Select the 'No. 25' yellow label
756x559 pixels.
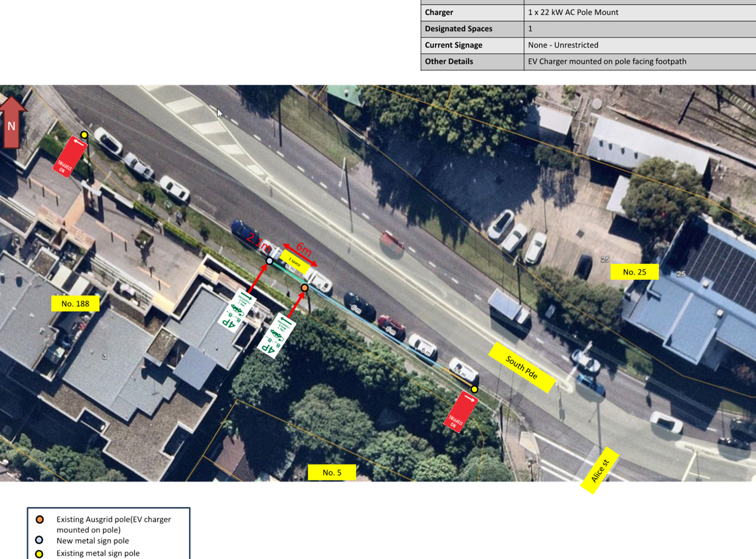coord(634,272)
